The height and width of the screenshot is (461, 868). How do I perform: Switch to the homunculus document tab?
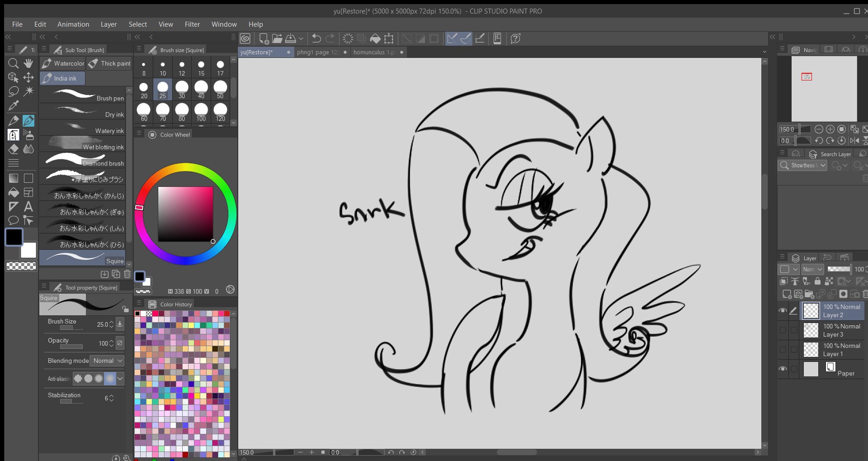point(374,52)
